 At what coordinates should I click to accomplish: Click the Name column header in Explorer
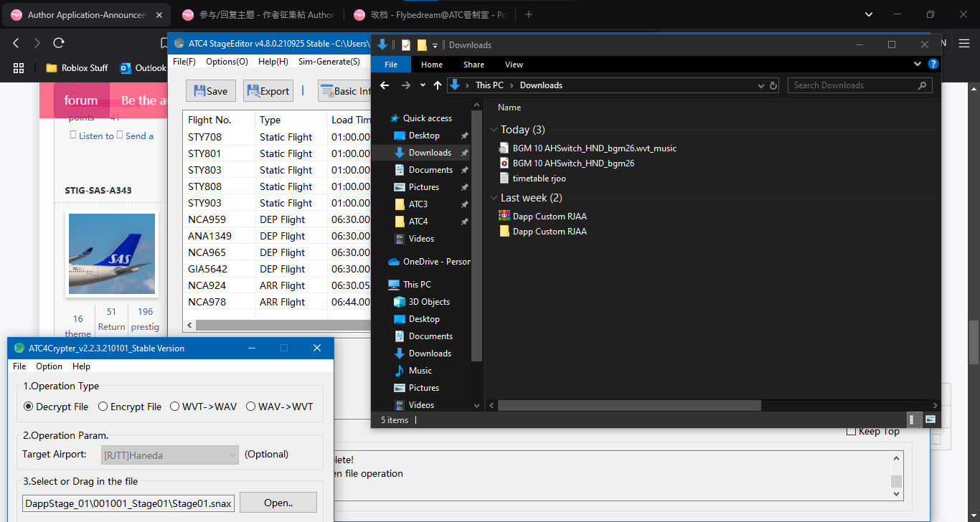point(509,108)
